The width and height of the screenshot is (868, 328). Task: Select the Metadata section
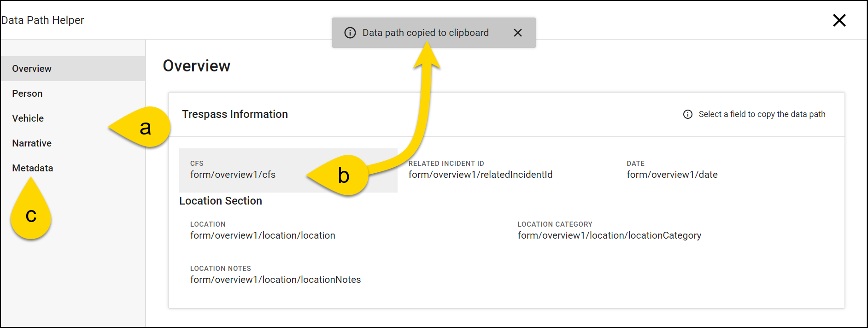(32, 168)
